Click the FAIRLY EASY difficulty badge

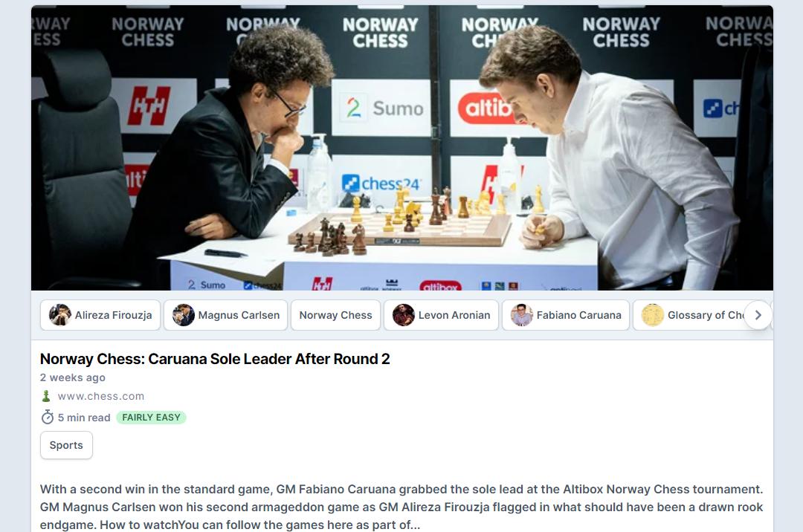151,418
